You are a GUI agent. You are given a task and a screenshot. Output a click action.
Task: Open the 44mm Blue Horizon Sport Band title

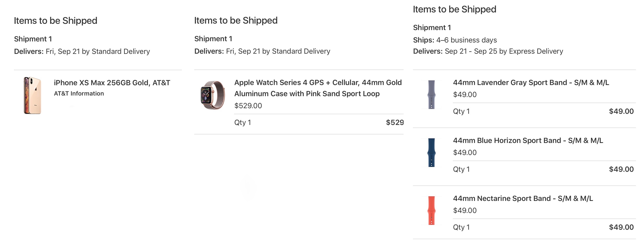528,141
